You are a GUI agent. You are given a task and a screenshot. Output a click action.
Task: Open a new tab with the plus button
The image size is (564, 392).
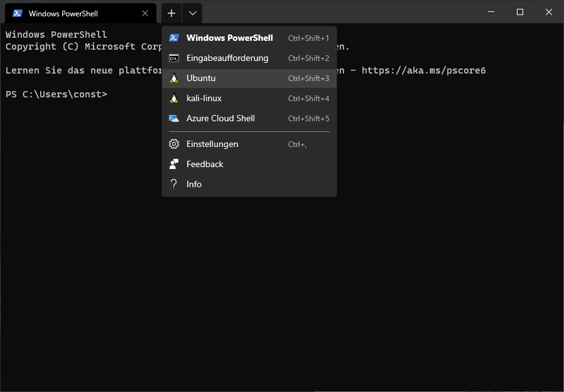click(x=171, y=13)
